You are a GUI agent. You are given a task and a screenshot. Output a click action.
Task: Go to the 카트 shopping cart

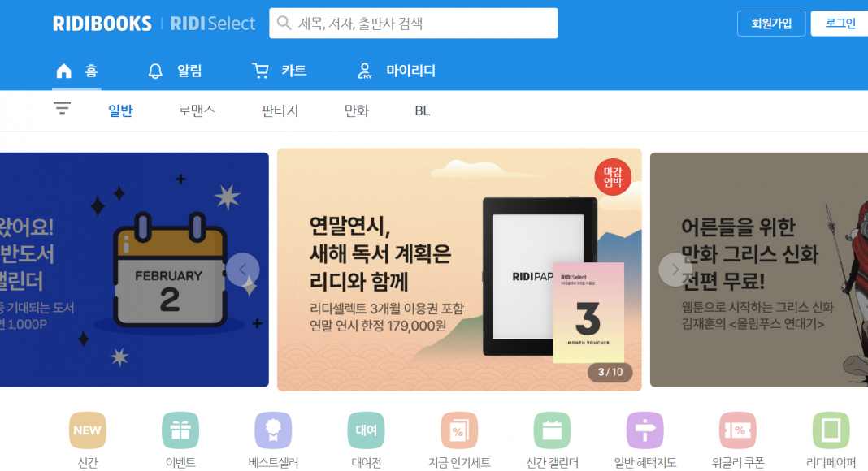tap(280, 71)
